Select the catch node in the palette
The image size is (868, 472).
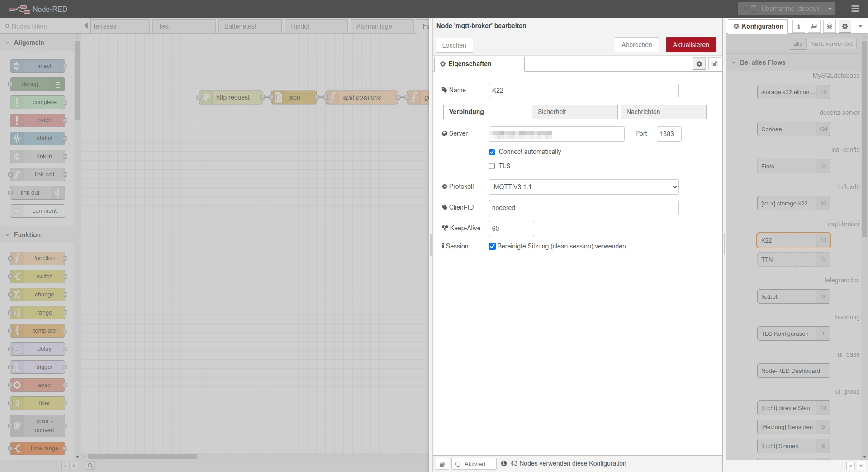click(x=38, y=120)
